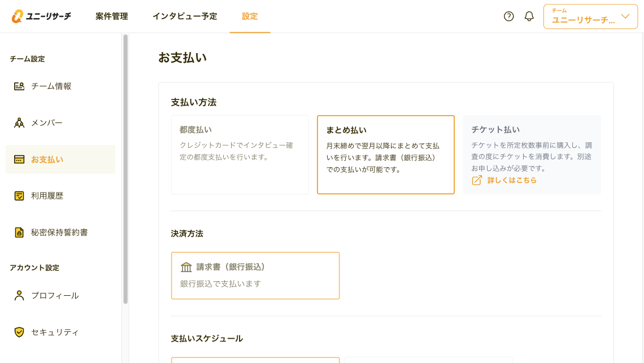Click the プロフィール person icon

pyautogui.click(x=19, y=296)
